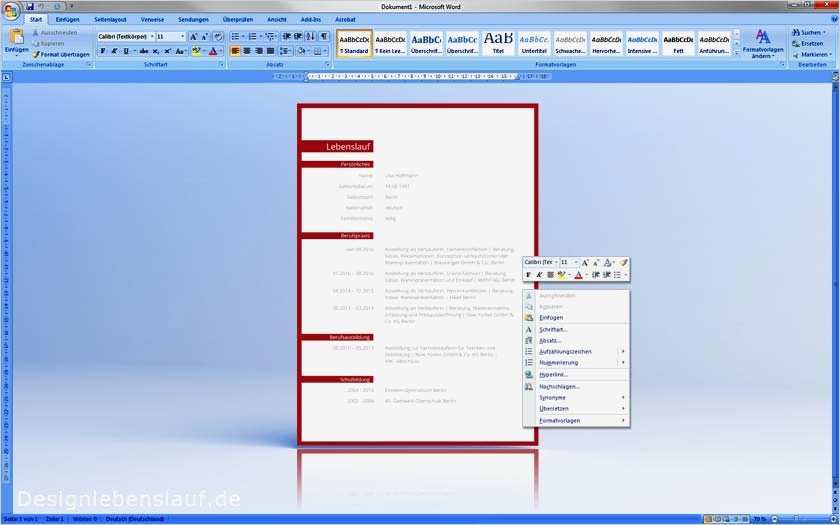The height and width of the screenshot is (525, 840).
Task: Toggle left alignment in the ribbon
Action: [x=235, y=51]
